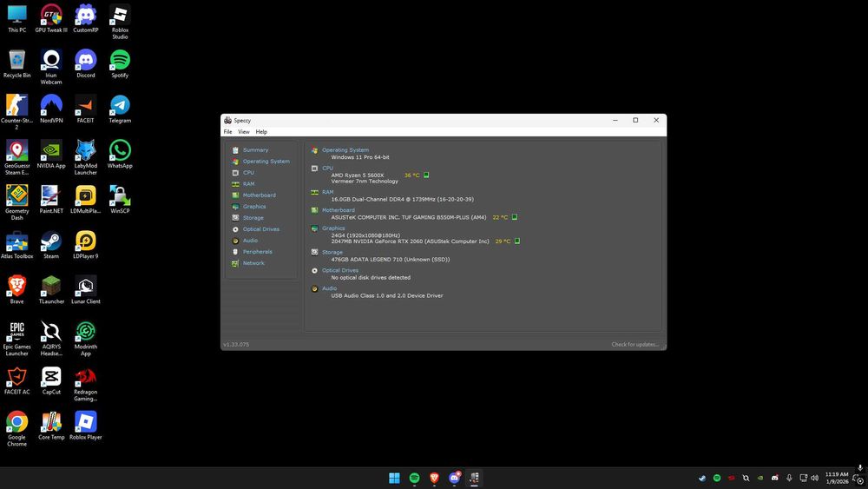Maximize the Speccy window
Viewport: 868px width, 489px height.
click(x=635, y=120)
